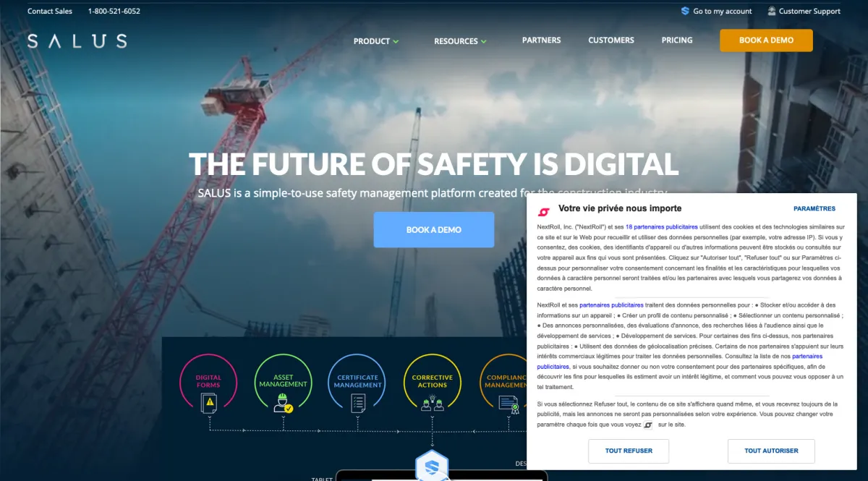Click the blue BOOK A DEMO button
This screenshot has width=868, height=481.
pyautogui.click(x=434, y=230)
